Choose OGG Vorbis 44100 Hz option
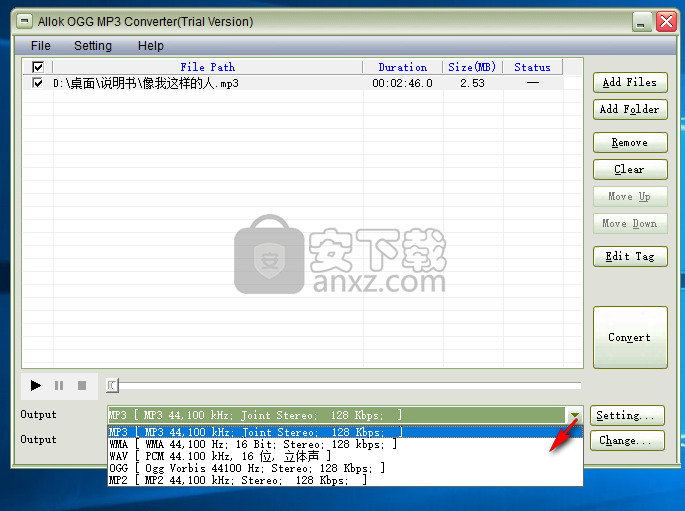685x511 pixels. (x=345, y=468)
